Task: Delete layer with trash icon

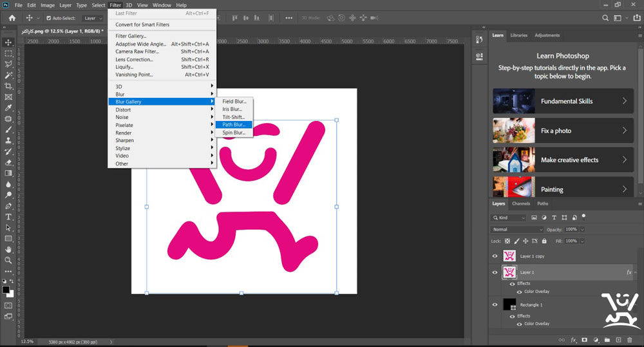Action: click(629, 340)
